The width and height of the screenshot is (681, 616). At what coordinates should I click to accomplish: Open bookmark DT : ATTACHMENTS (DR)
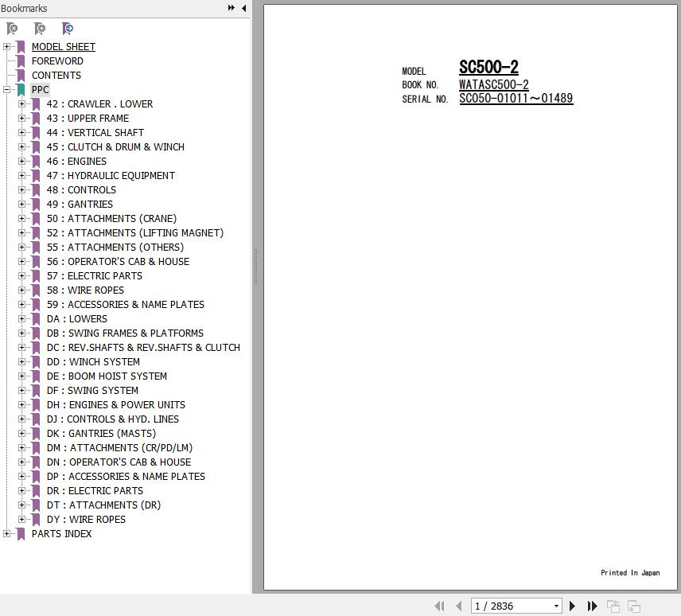coord(103,505)
